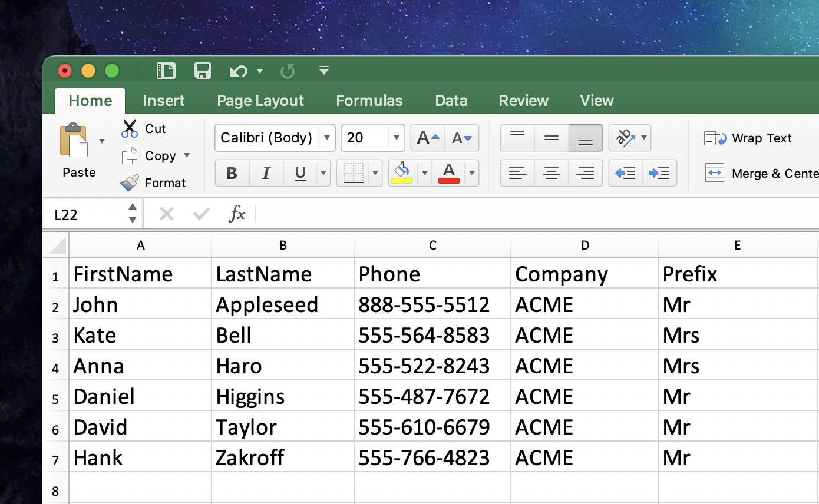The width and height of the screenshot is (819, 504).
Task: Click the Undo arrow icon
Action: [x=238, y=71]
